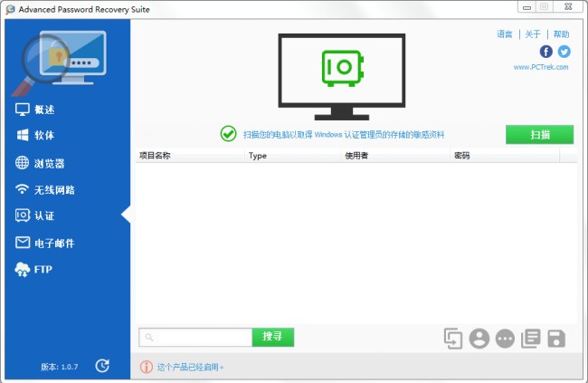Click the three-dots more options icon

click(x=505, y=339)
